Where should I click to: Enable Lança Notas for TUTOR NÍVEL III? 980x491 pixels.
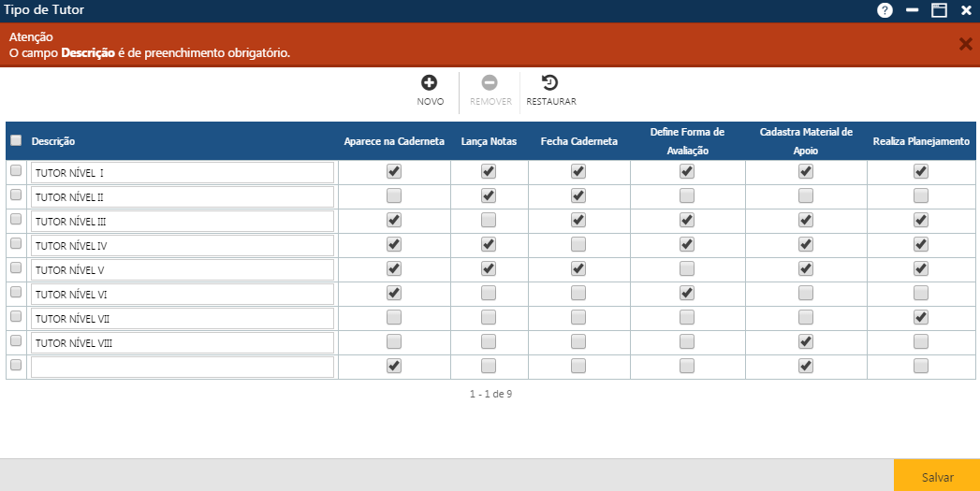(489, 220)
